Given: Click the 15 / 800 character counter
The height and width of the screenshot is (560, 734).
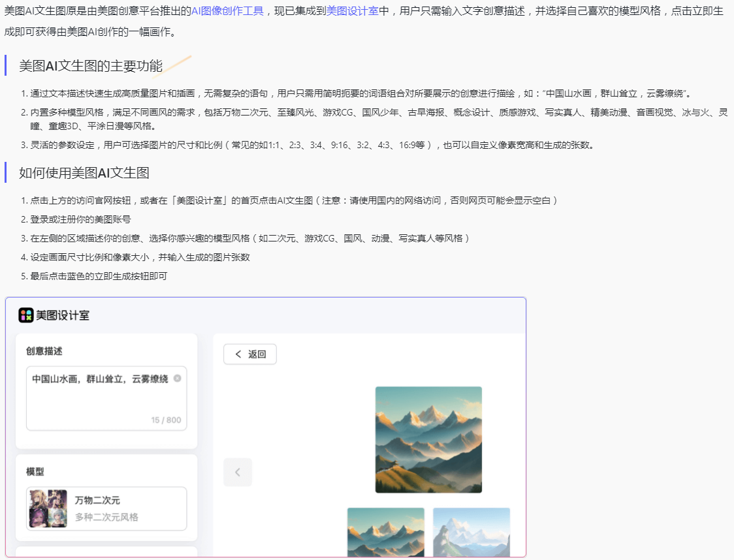Looking at the screenshot, I should point(166,420).
